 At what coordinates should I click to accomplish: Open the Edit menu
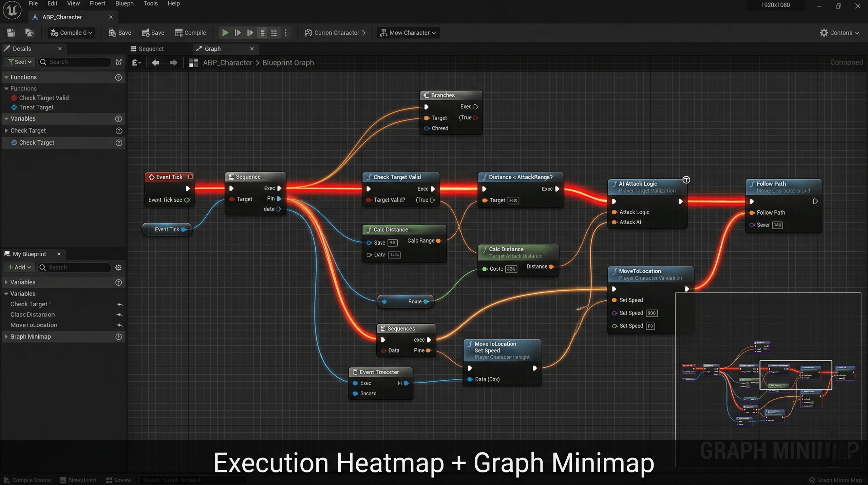pyautogui.click(x=52, y=3)
